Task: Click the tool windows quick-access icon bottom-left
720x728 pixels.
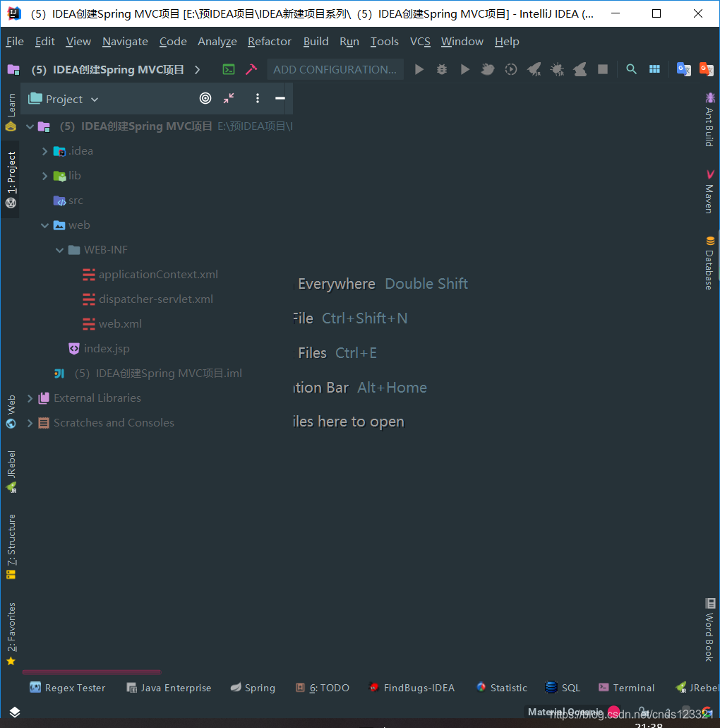Action: (14, 712)
